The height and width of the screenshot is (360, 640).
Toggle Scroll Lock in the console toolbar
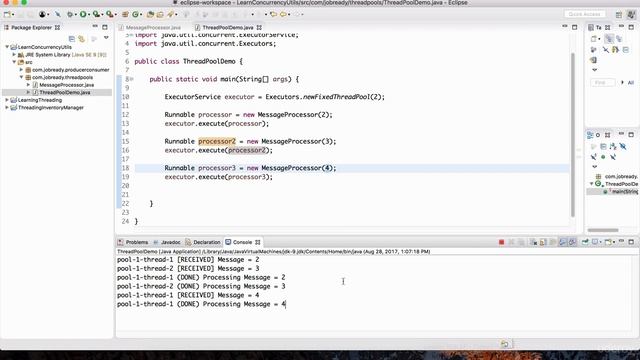543,242
